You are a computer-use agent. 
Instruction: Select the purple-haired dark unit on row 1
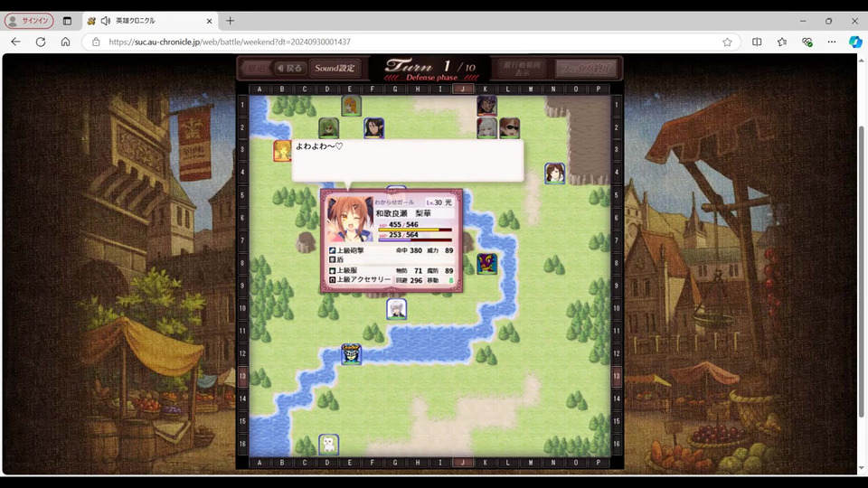pyautogui.click(x=486, y=105)
